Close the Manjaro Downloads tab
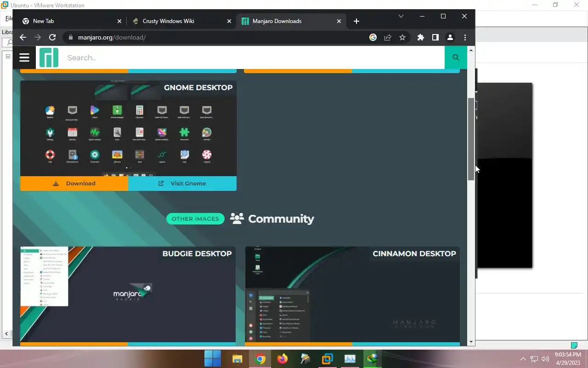The image size is (588, 368). [x=339, y=21]
